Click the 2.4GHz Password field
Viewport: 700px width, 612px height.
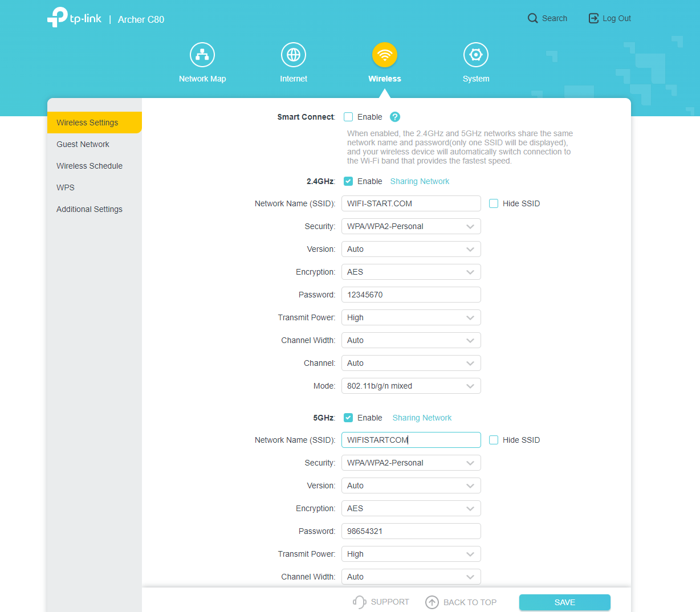[x=411, y=295]
